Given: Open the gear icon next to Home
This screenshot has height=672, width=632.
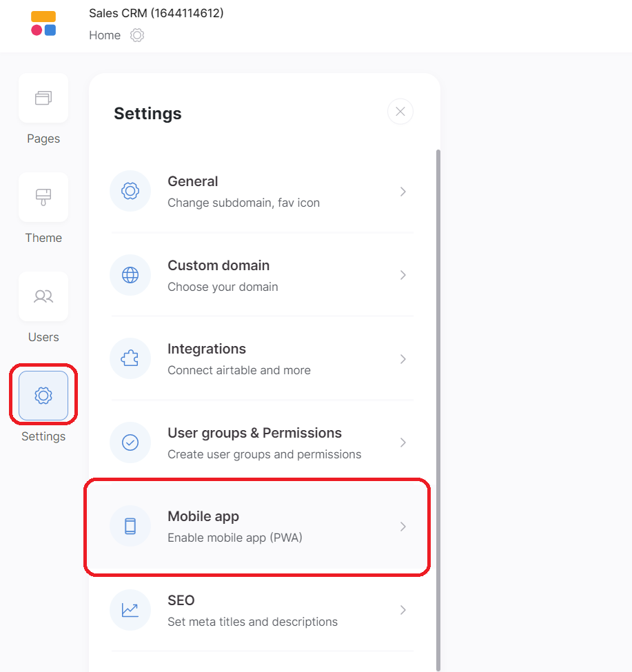Looking at the screenshot, I should pyautogui.click(x=137, y=35).
